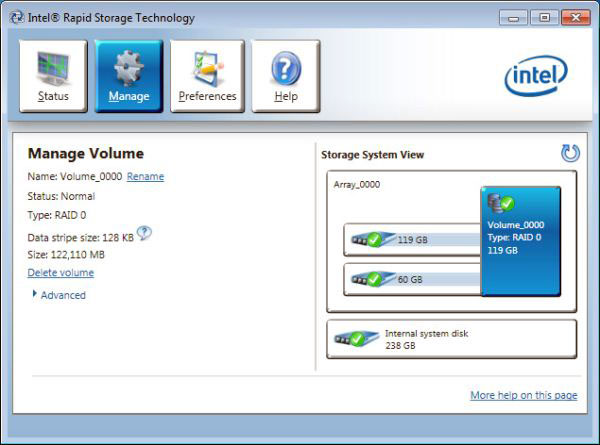Open More help on this page
The height and width of the screenshot is (445, 600).
coord(523,395)
